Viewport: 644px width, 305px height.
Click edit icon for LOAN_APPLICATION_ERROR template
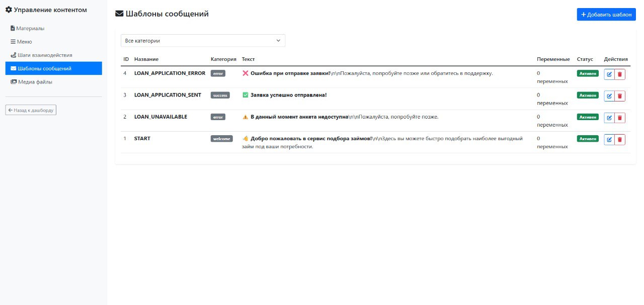(609, 74)
